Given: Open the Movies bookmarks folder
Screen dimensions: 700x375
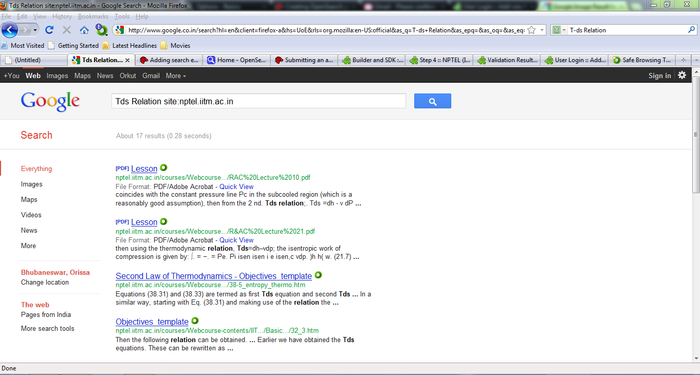Looking at the screenshot, I should [x=175, y=46].
